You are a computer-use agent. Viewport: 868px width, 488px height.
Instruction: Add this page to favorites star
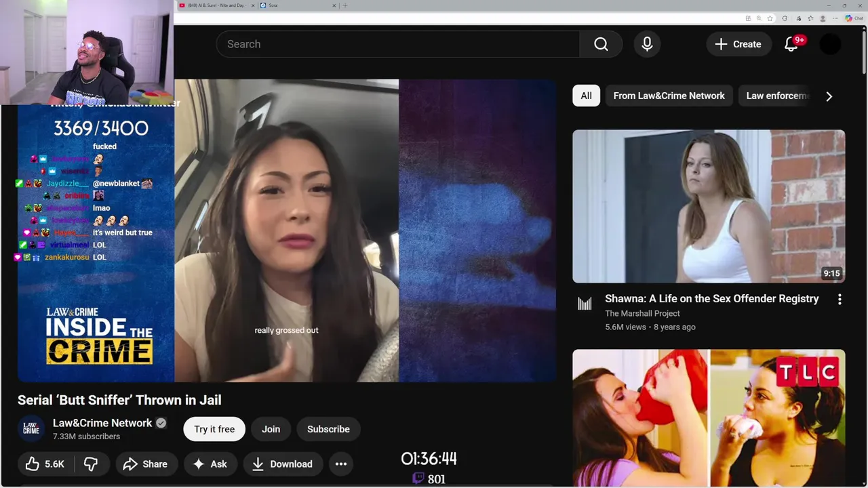click(770, 18)
